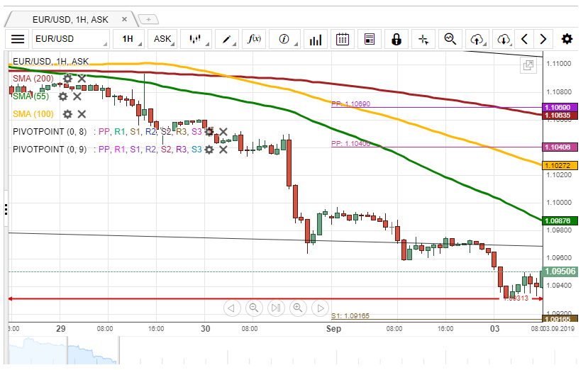Click the calculator/news panel icon

[x=370, y=39]
